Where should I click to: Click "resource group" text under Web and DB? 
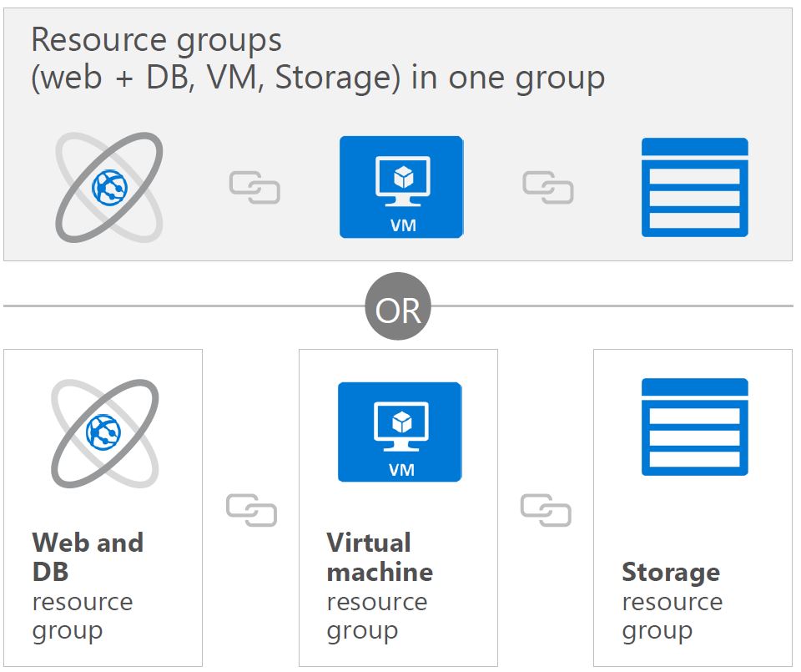[x=83, y=617]
